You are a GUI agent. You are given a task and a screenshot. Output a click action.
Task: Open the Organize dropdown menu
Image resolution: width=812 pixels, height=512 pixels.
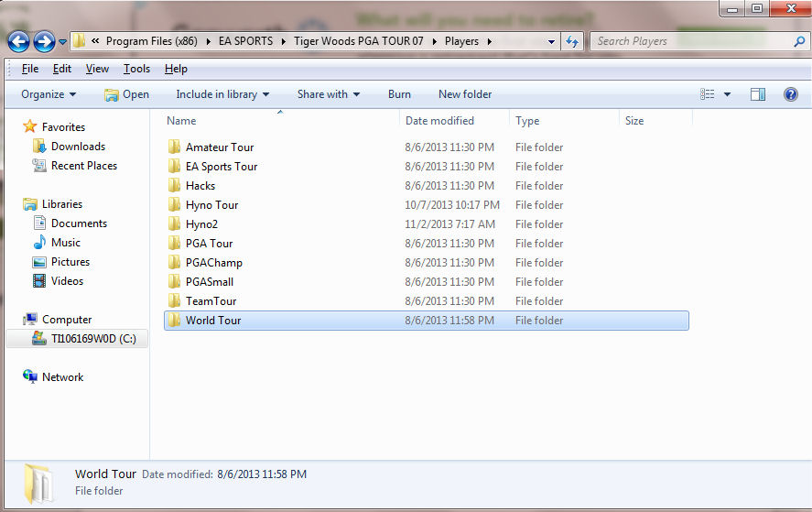[x=49, y=94]
